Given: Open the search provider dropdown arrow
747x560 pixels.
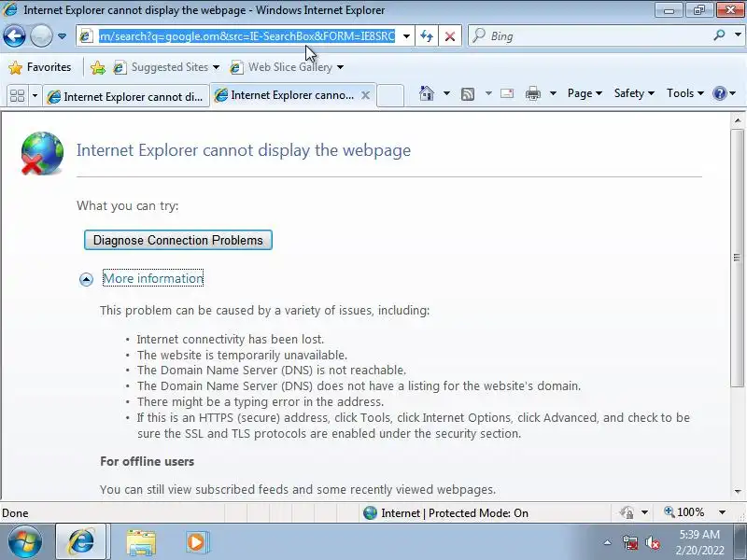Looking at the screenshot, I should click(x=738, y=35).
